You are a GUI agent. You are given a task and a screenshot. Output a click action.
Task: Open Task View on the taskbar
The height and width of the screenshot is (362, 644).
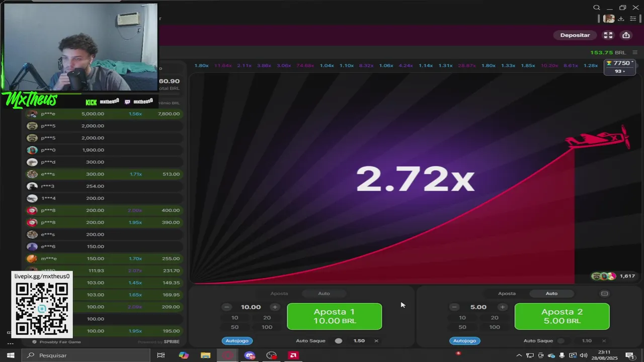[x=161, y=355]
